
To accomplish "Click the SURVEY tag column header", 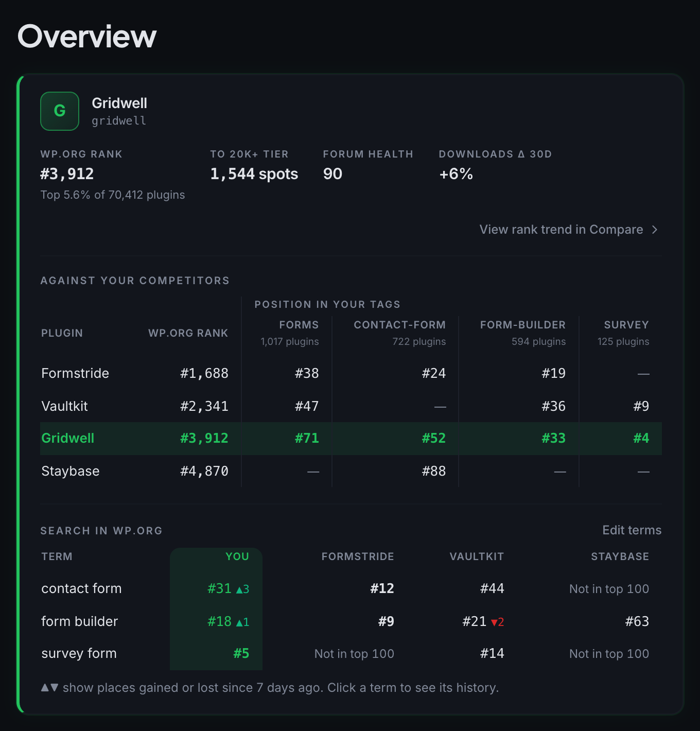I will pos(626,325).
